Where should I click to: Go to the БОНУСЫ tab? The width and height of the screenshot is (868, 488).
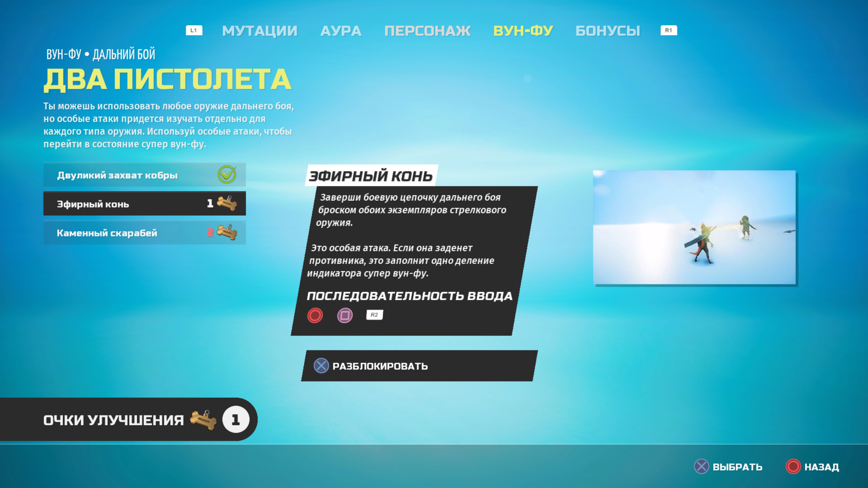coord(608,31)
